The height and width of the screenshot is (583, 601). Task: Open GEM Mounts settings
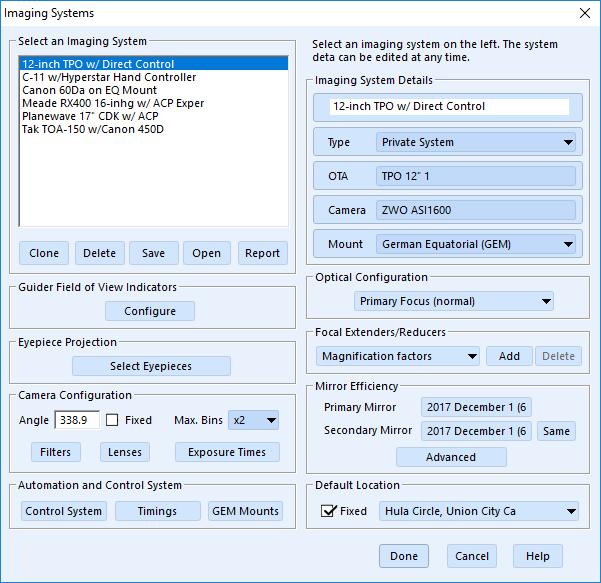tap(245, 511)
